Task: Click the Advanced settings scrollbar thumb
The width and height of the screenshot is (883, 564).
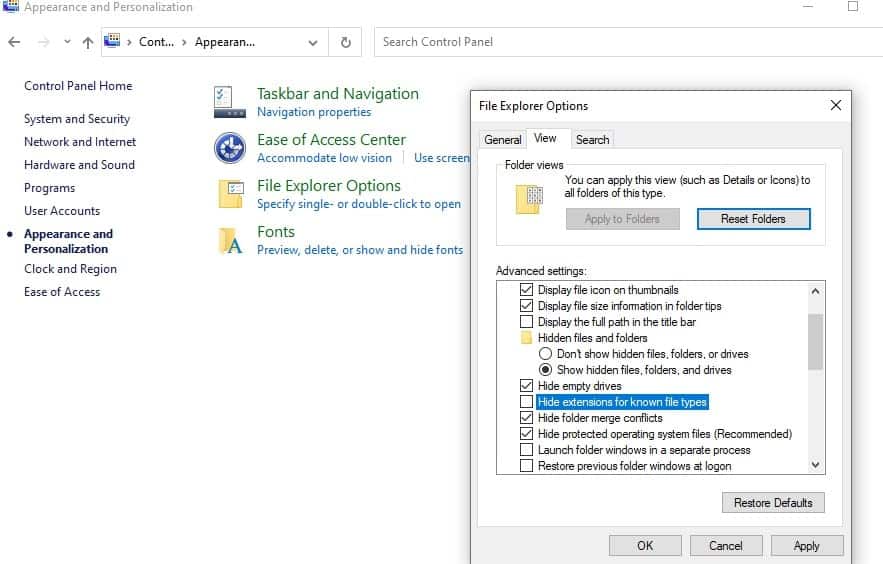Action: coord(815,342)
